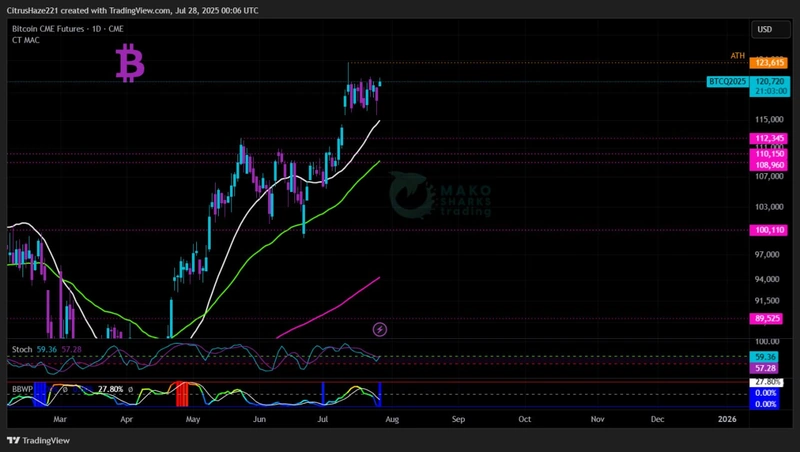Viewport: 800px width, 452px height.
Task: Click the current price label 120,720
Action: point(767,81)
